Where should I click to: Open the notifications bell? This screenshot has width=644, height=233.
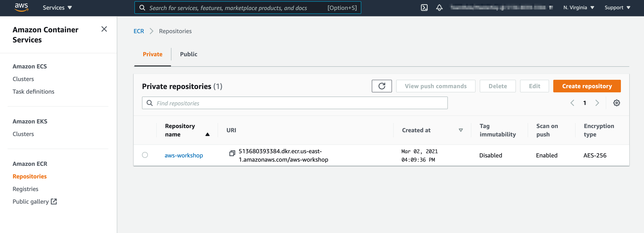439,8
